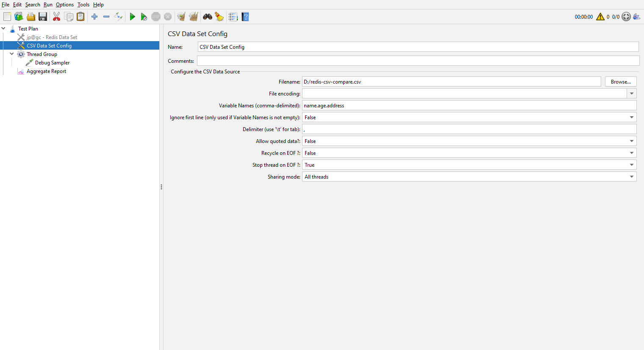
Task: Select CSV Data Set Config in the tree
Action: (x=49, y=45)
